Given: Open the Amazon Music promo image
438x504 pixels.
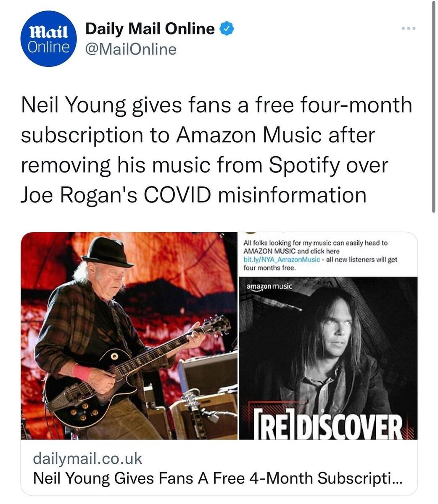Looking at the screenshot, I should [328, 336].
